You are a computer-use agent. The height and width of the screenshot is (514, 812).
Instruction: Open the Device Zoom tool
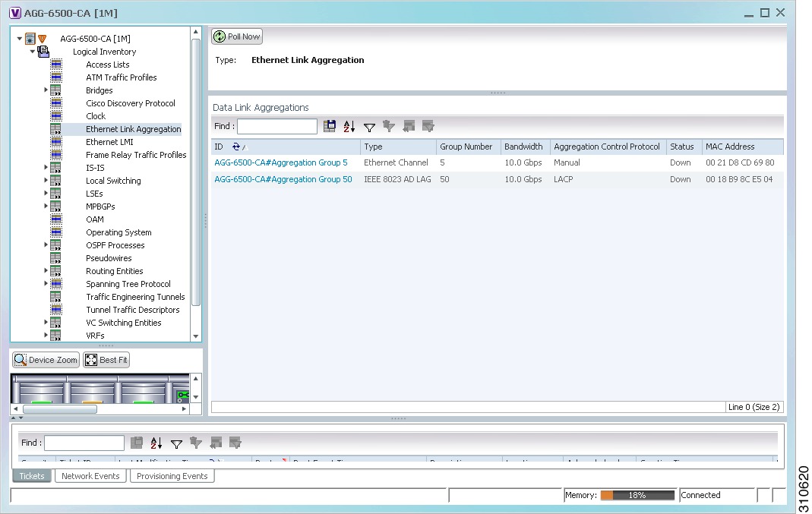[x=46, y=360]
